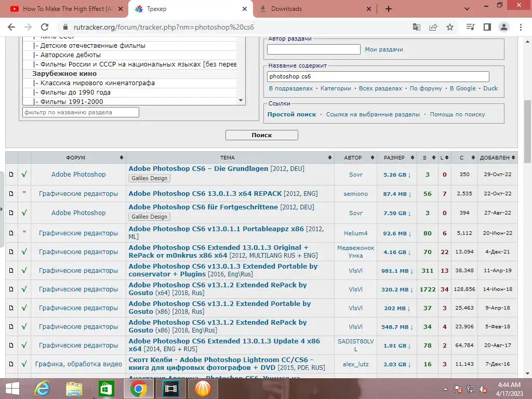Screen dimensions: 532x399
Task: Sort results by the ТЕМА column
Action: tap(230, 157)
